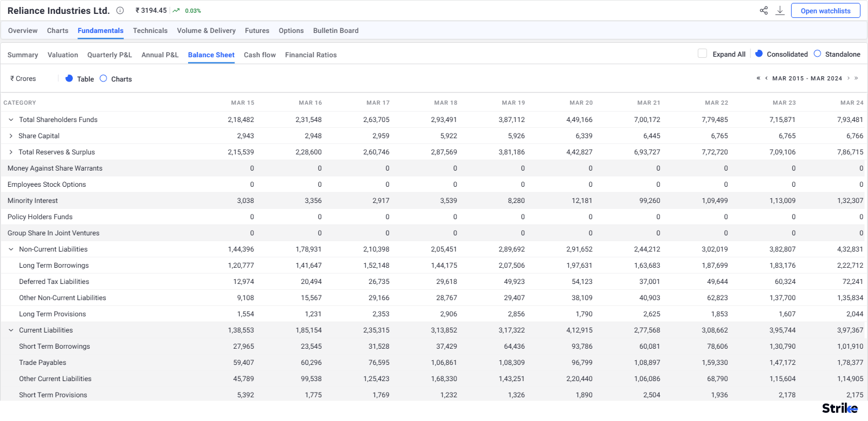The image size is (868, 421).
Task: Click the value 2,18,482 in MAR 15
Action: pos(241,120)
